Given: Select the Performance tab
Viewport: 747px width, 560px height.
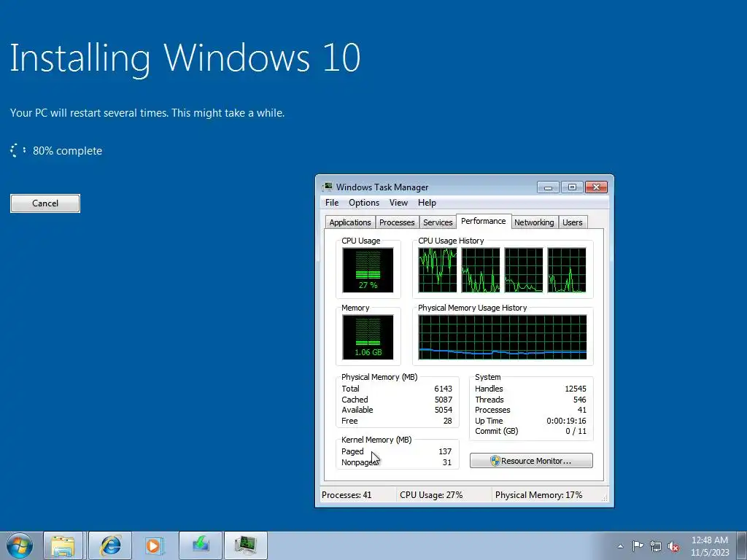Looking at the screenshot, I should pos(483,221).
